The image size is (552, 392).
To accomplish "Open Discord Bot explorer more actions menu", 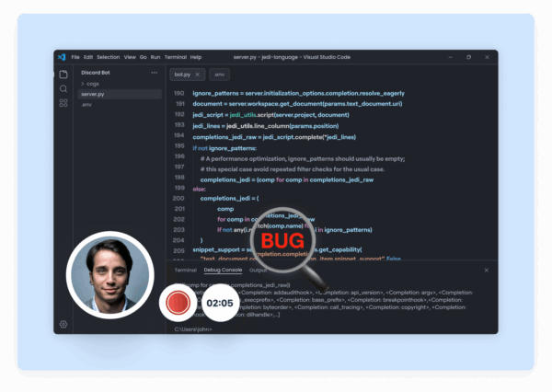I will tap(154, 73).
